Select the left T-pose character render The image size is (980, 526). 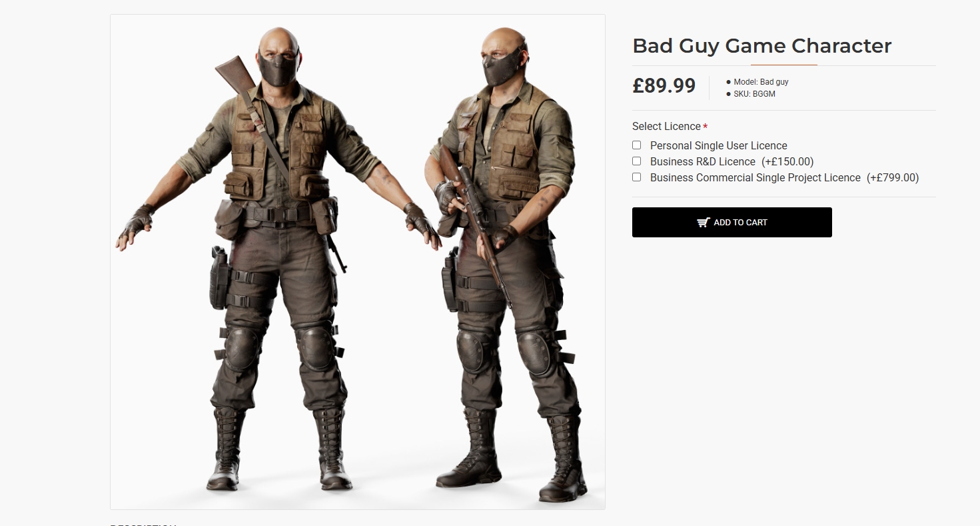pyautogui.click(x=278, y=260)
